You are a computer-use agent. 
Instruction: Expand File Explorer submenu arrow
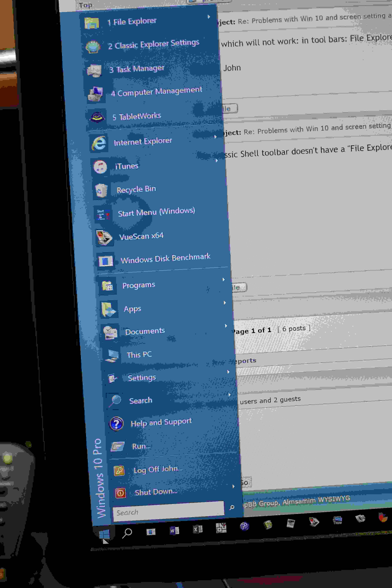click(x=209, y=17)
